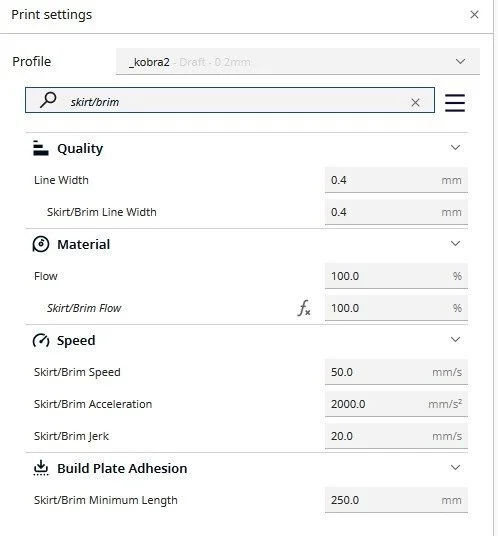Collapse the Material section
This screenshot has width=498, height=536.
[455, 244]
